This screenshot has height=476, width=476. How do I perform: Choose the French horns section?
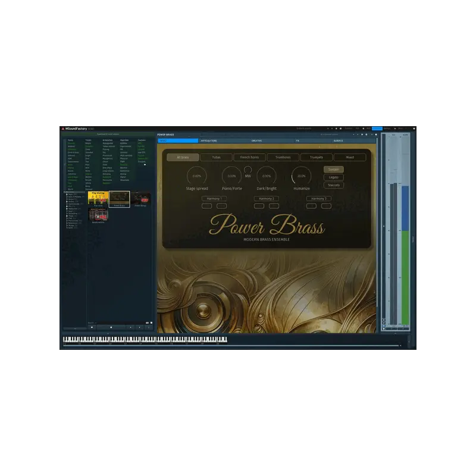[249, 157]
